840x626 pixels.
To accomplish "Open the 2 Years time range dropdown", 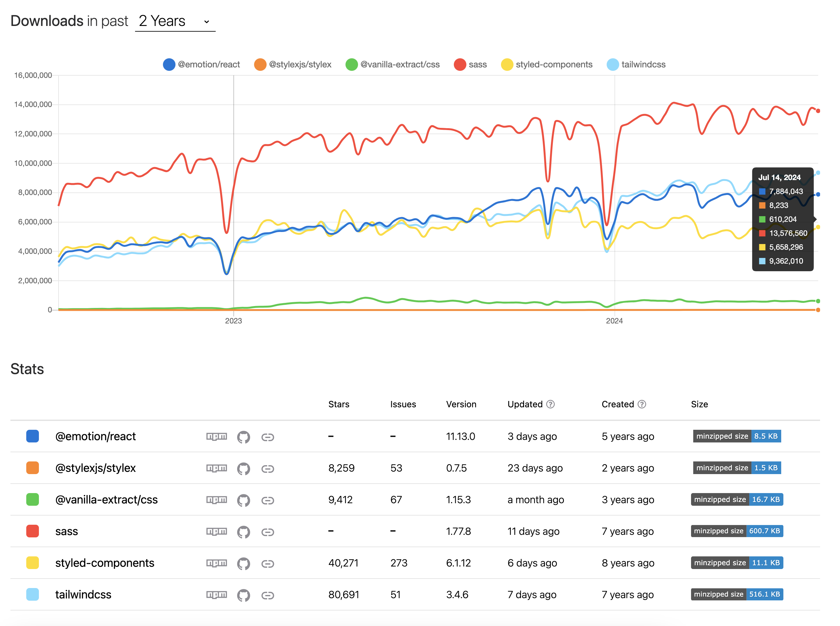I will (x=175, y=21).
